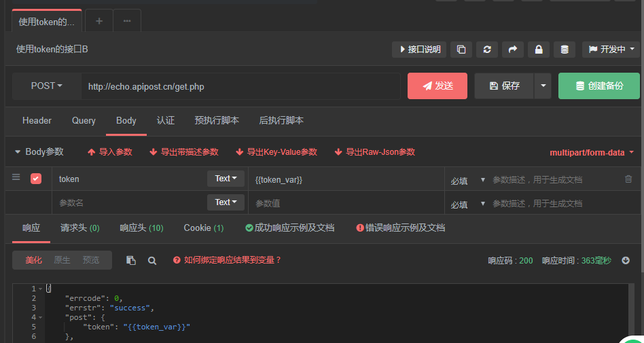644x343 pixels.
Task: Click the 保存 button
Action: click(504, 86)
